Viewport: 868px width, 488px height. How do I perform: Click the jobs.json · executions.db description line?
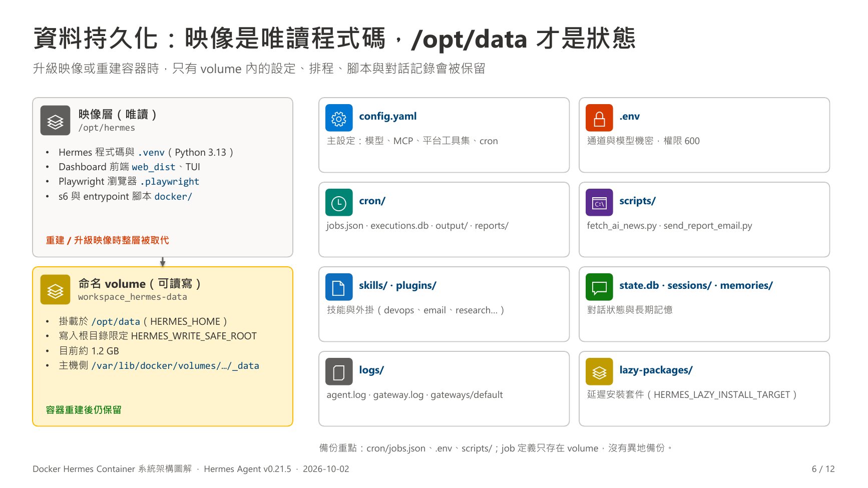[x=417, y=226]
